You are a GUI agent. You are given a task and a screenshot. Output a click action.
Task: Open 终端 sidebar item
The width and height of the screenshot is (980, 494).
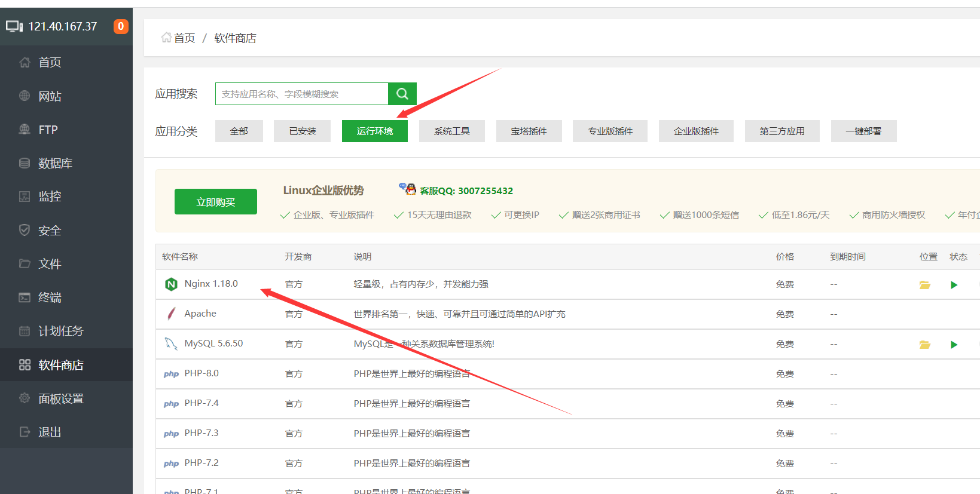pyautogui.click(x=66, y=297)
